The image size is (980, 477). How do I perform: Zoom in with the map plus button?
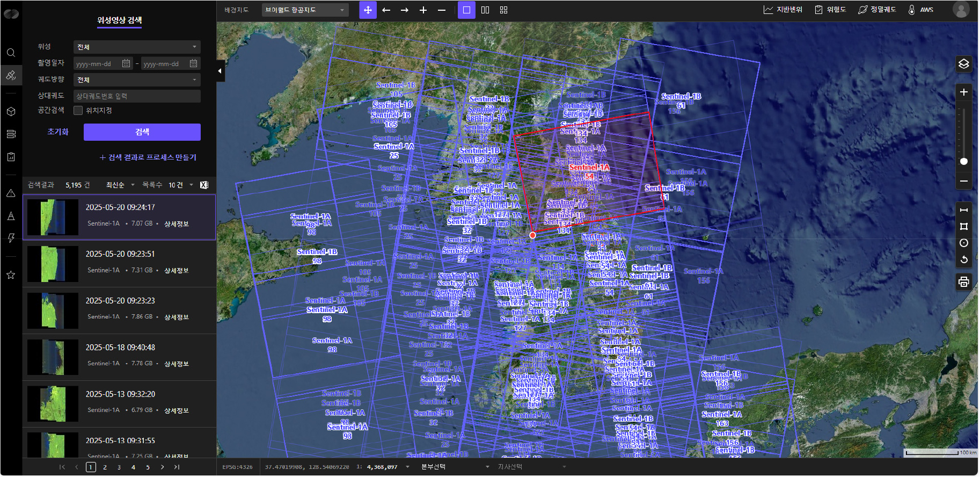(x=964, y=92)
